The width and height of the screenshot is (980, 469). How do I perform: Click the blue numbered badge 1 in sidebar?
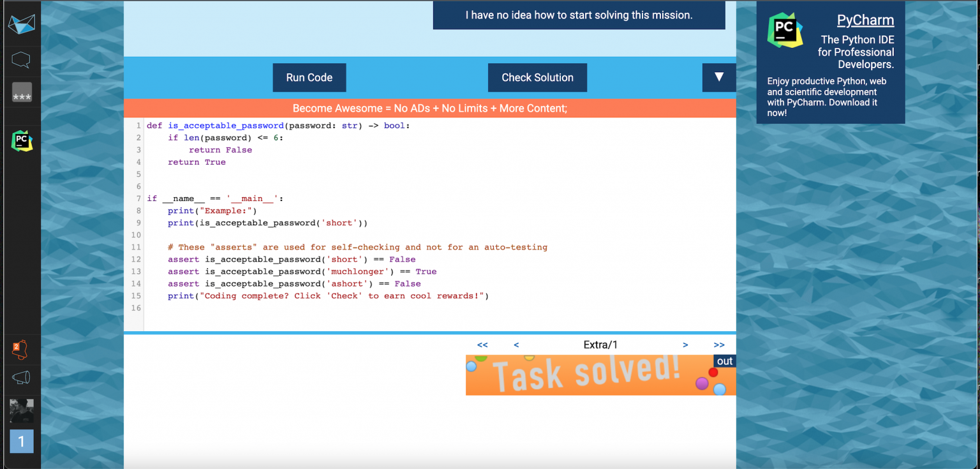click(x=21, y=441)
